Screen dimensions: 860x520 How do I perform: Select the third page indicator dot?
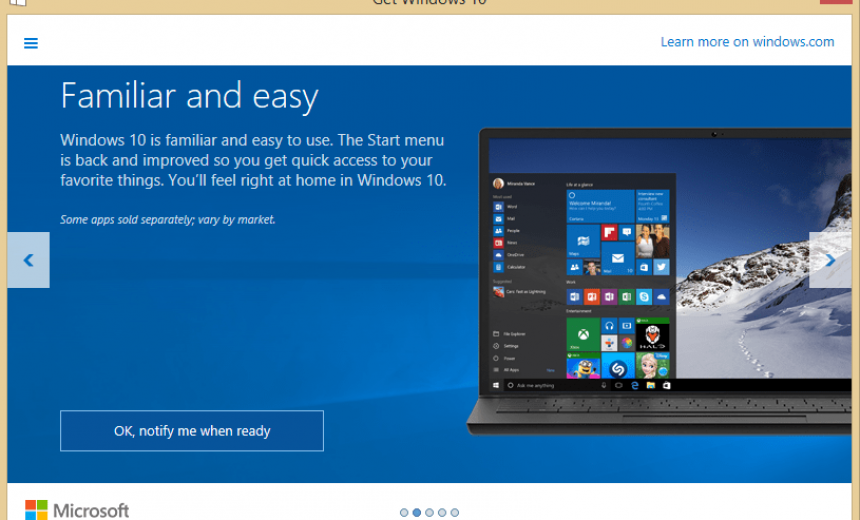tap(429, 512)
